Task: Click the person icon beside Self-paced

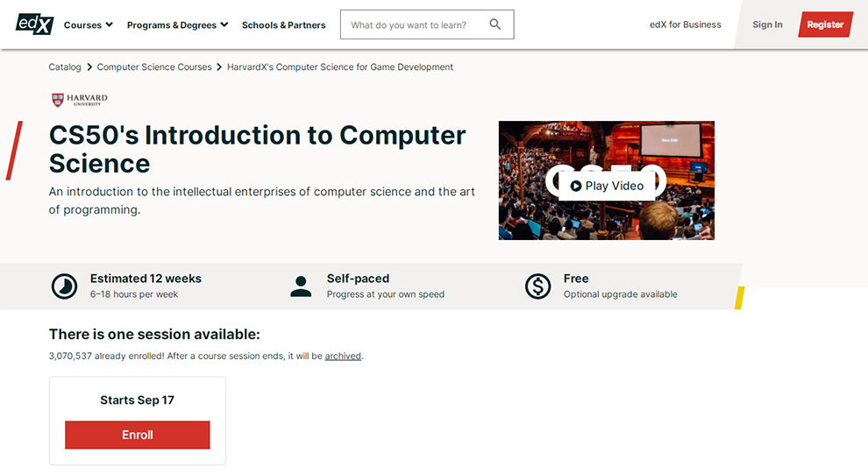Action: [301, 286]
